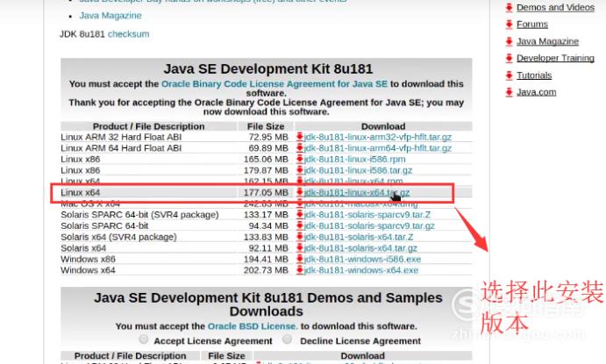
Task: Open Java.com sidebar link
Action: coord(537,92)
